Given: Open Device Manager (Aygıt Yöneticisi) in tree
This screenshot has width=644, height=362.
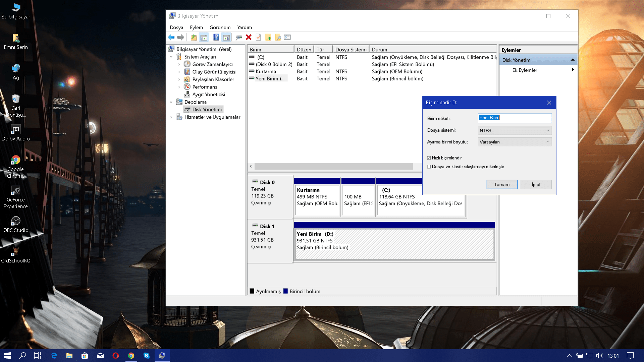Looking at the screenshot, I should 208,95.
